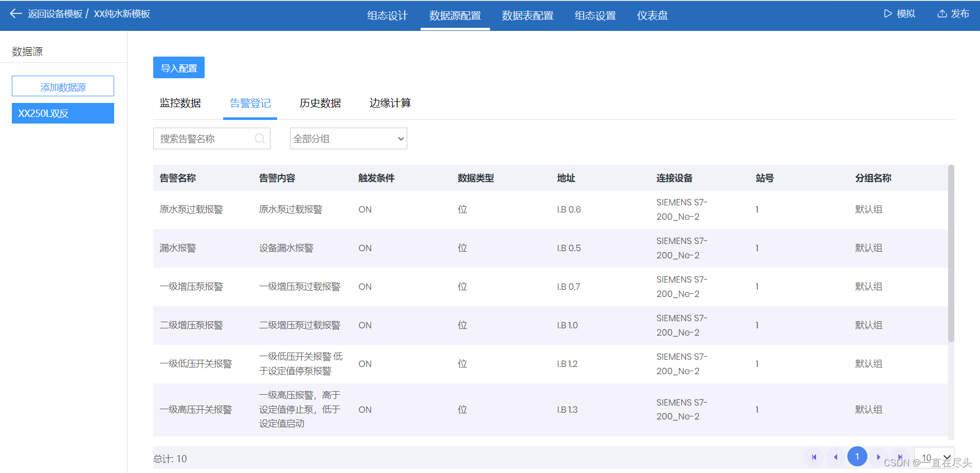
Task: Open the 全部分组 group dropdown
Action: point(349,138)
